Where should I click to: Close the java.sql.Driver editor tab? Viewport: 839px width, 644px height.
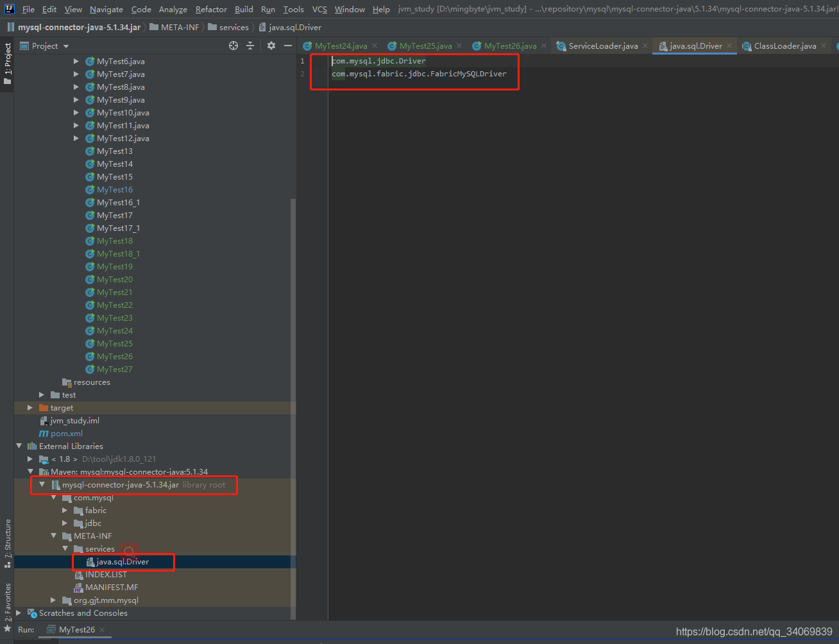coord(729,46)
